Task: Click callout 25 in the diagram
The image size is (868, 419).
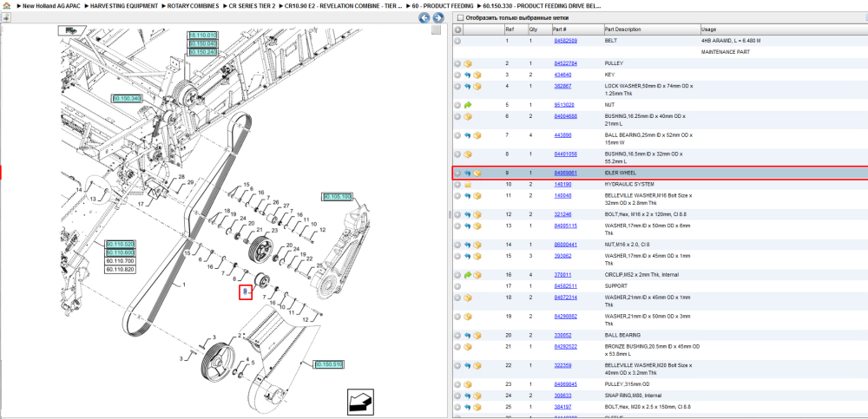Action: click(319, 267)
